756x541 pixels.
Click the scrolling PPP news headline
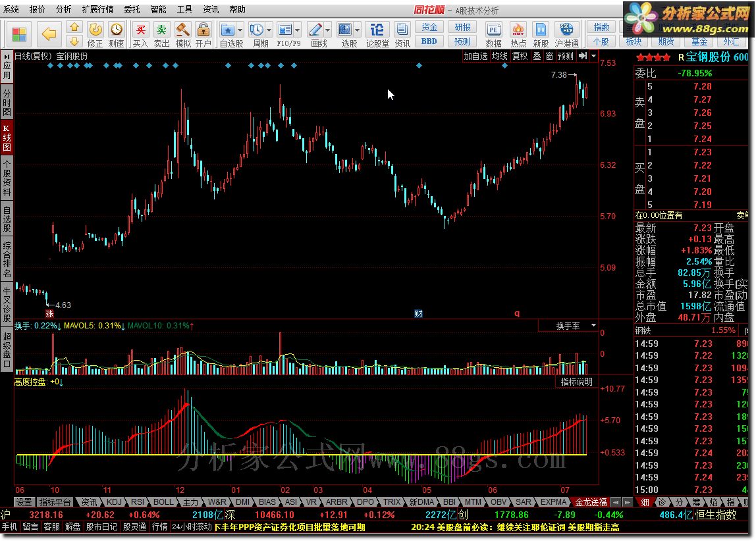tap(289, 527)
